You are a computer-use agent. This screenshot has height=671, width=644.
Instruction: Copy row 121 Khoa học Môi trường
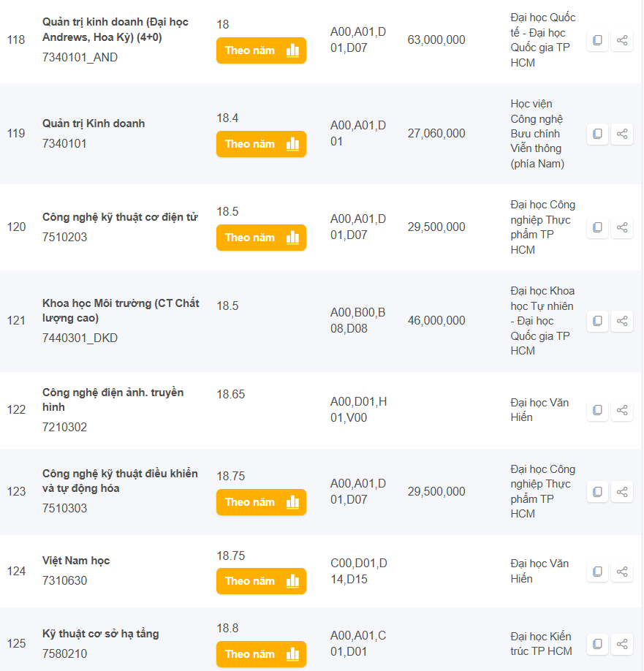point(597,321)
